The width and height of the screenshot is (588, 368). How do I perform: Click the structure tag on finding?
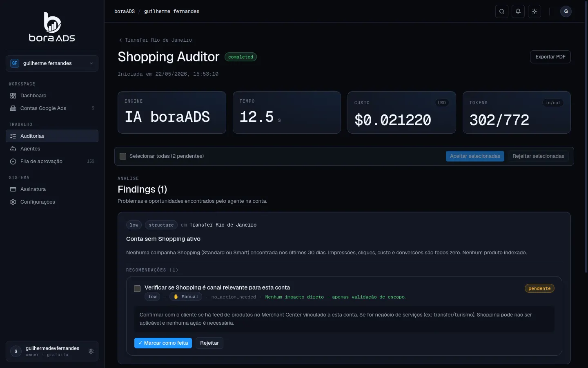pos(161,225)
